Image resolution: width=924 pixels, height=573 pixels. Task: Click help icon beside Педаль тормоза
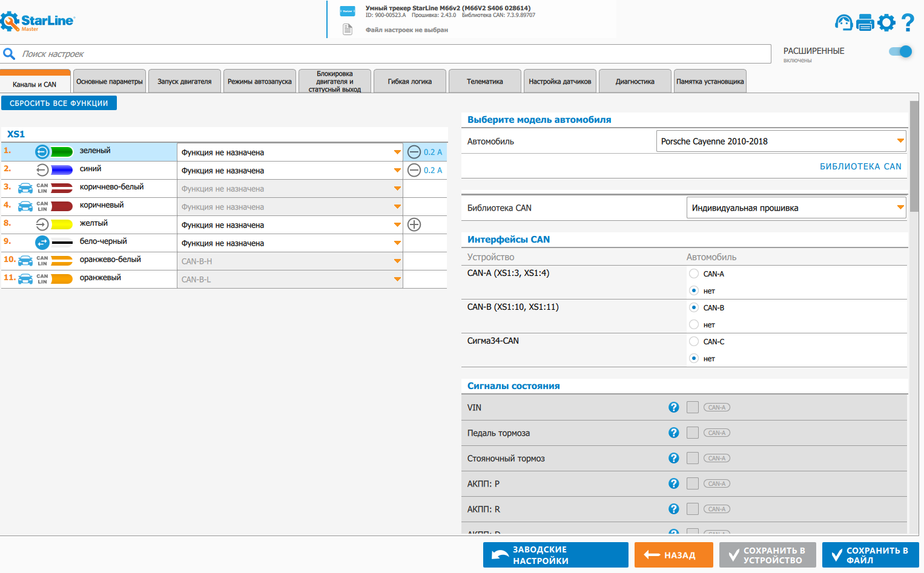673,433
